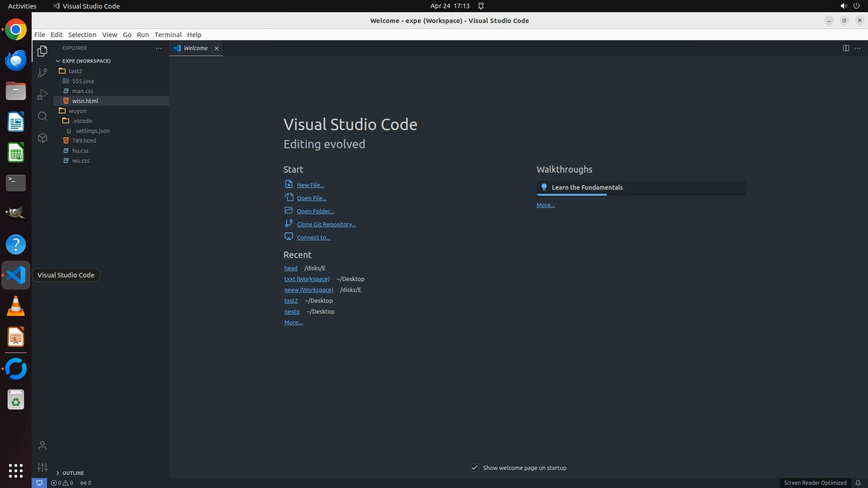Uncheck Show welcome page on startup
Image resolution: width=868 pixels, height=488 pixels.
point(475,468)
